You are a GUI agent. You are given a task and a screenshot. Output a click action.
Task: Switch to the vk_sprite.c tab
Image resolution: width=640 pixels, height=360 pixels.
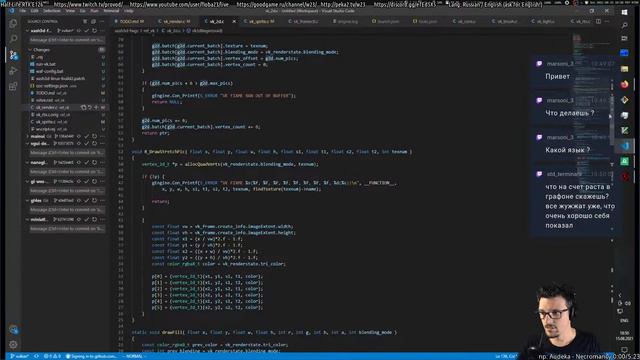(260, 21)
